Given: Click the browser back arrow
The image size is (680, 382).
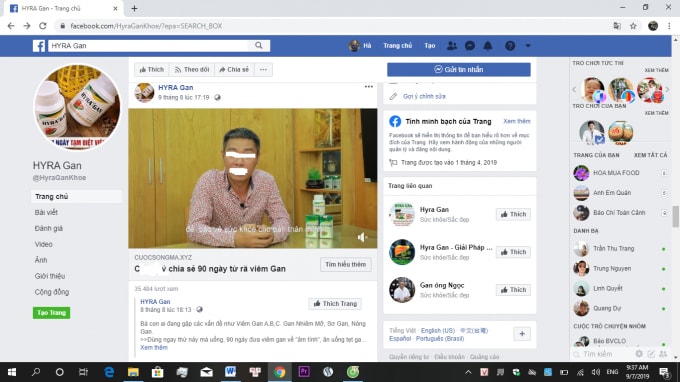Looking at the screenshot, I should coord(11,26).
